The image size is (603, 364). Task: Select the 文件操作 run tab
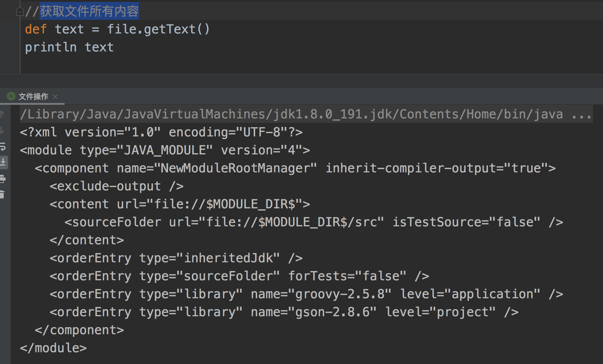[x=33, y=96]
